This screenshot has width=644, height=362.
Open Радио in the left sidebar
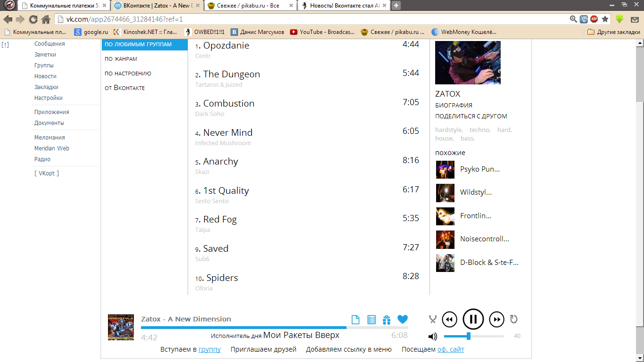point(42,159)
